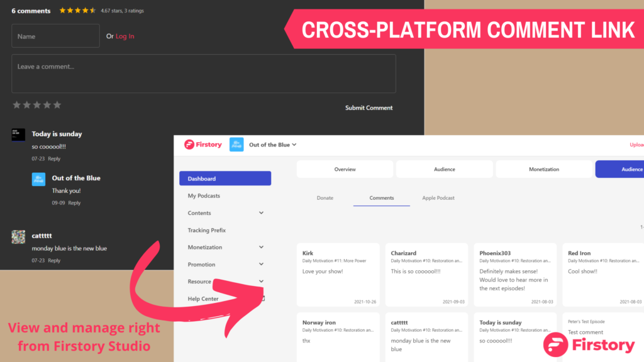The height and width of the screenshot is (362, 644).
Task: Open the Apple Podcast sub-tab
Action: pyautogui.click(x=438, y=198)
